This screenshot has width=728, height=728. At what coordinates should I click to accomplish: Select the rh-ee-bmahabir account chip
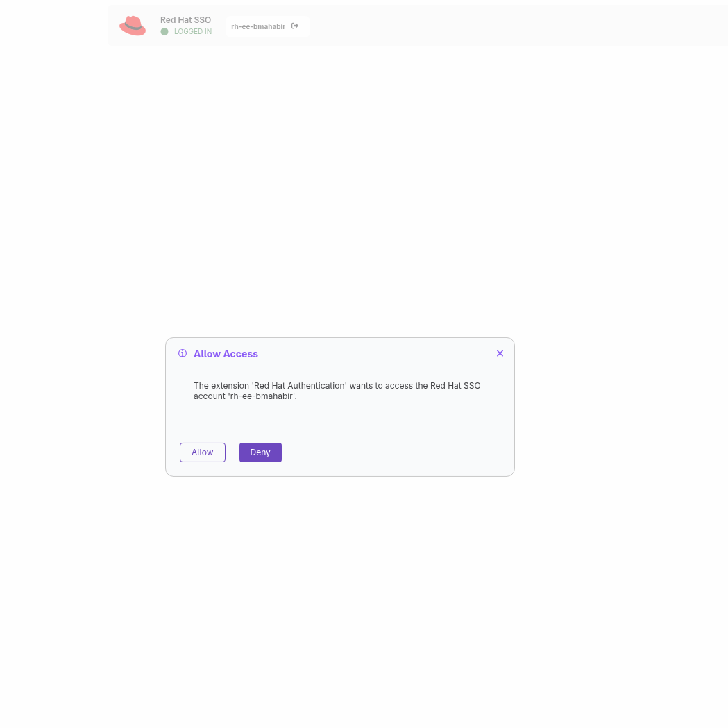267,26
